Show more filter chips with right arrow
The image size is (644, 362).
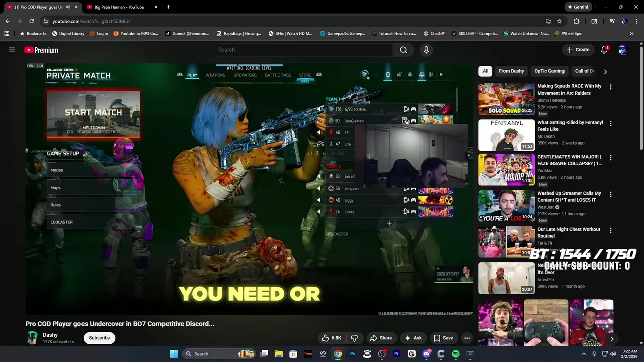pyautogui.click(x=605, y=71)
